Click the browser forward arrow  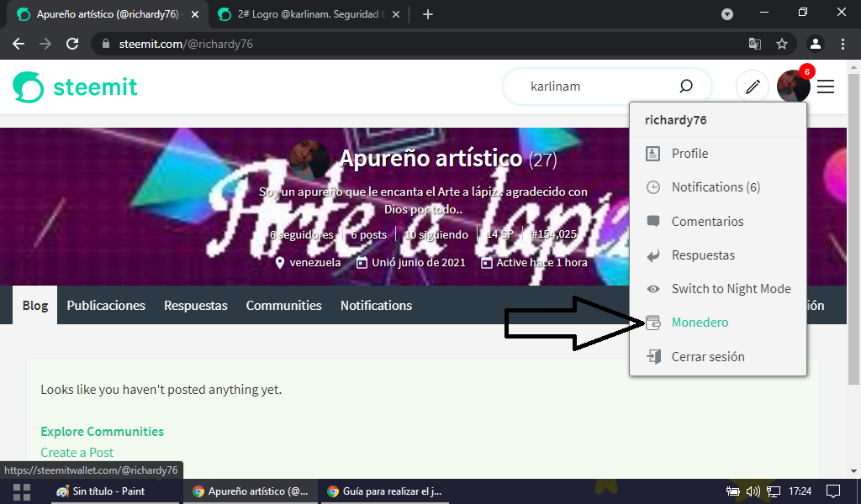pos(45,44)
